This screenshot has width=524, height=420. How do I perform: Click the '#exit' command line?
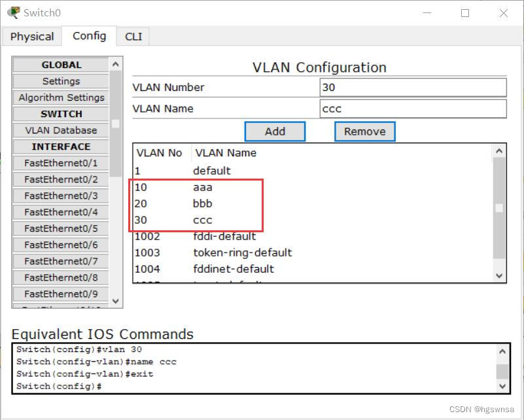click(x=85, y=374)
